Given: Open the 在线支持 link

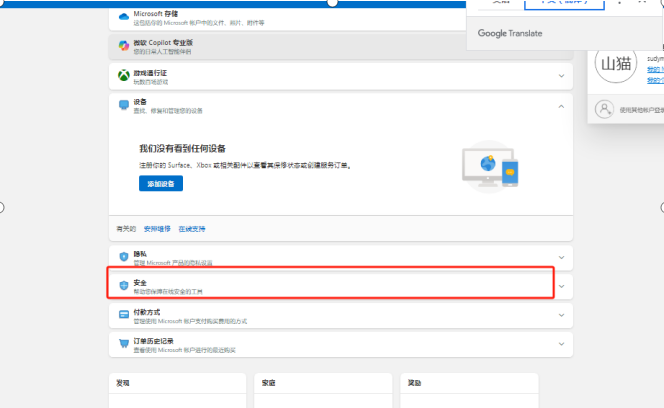Looking at the screenshot, I should click(x=192, y=229).
